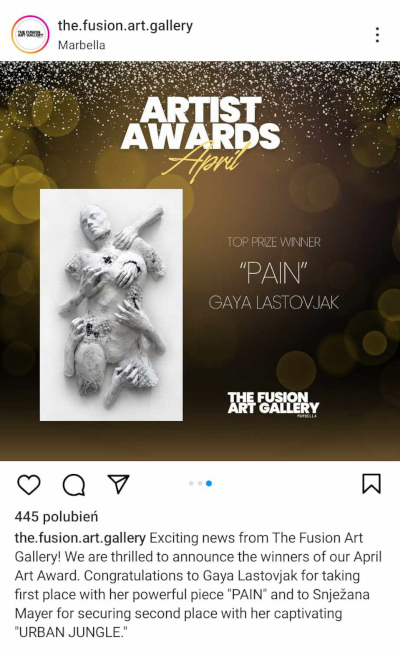The width and height of the screenshot is (400, 650).
Task: Save post with the bookmark icon
Action: point(371,484)
